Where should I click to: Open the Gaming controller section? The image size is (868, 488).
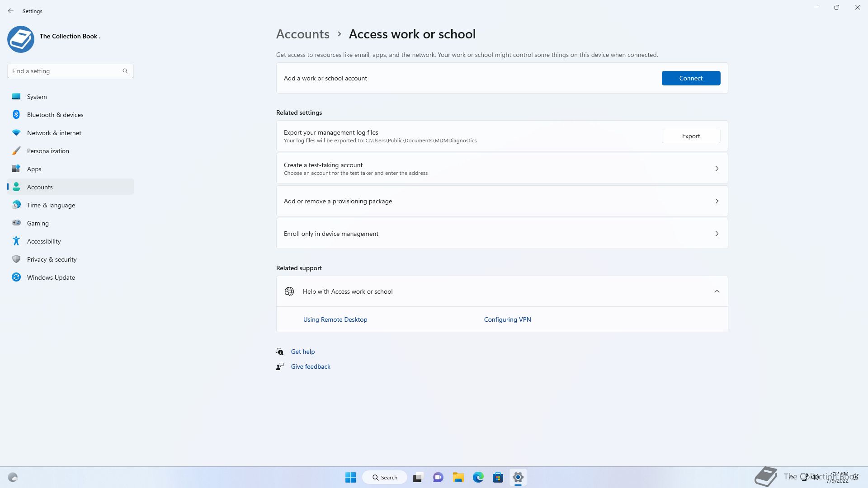(x=38, y=223)
